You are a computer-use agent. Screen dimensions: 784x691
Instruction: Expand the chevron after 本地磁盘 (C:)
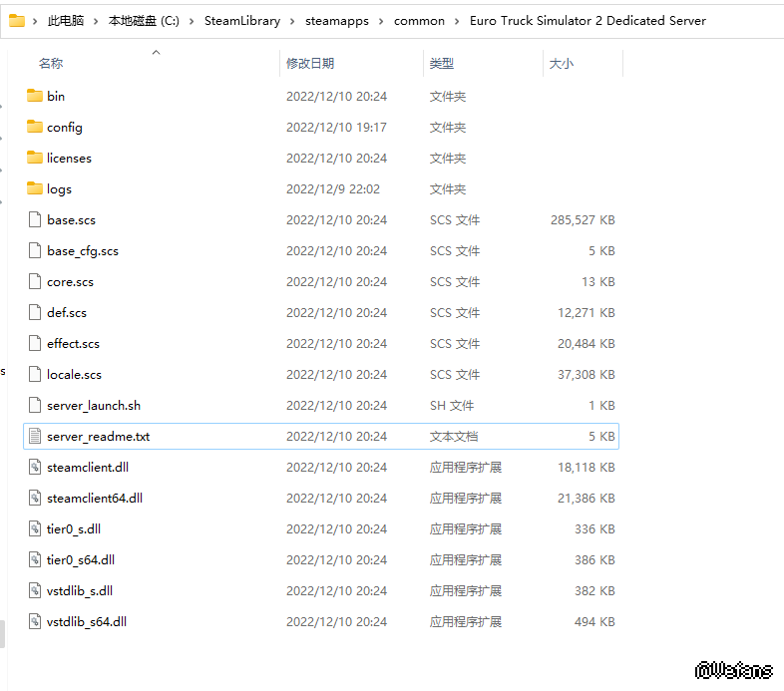[x=192, y=21]
